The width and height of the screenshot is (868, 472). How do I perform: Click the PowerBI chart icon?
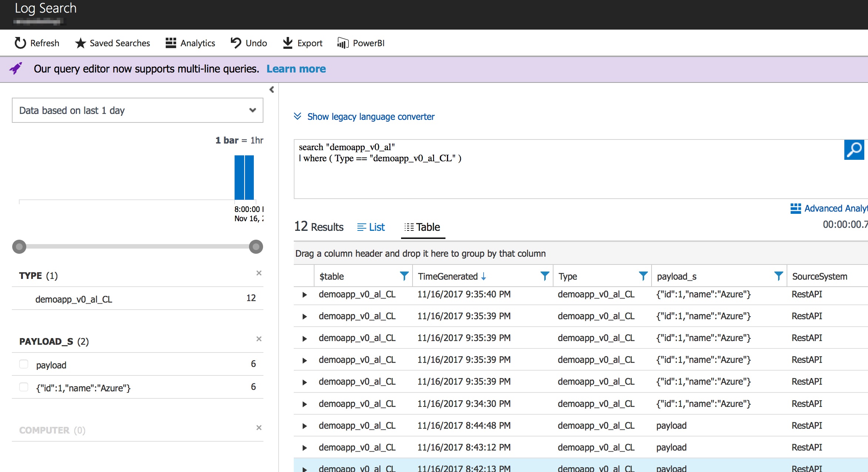(x=343, y=43)
